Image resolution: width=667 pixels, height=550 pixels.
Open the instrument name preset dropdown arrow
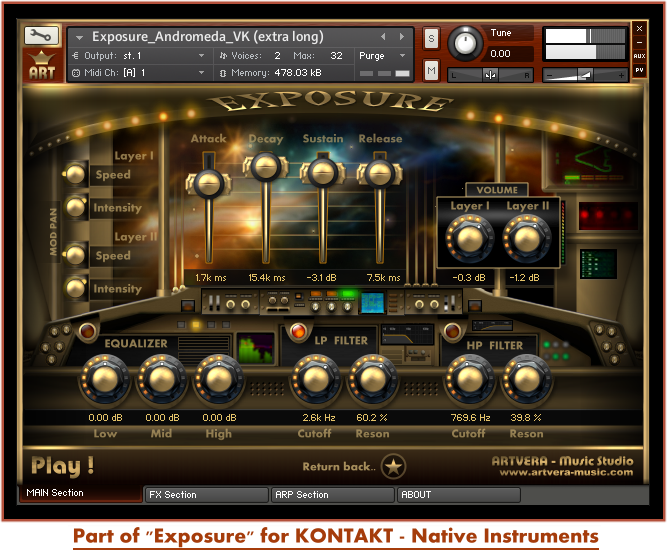coord(80,37)
